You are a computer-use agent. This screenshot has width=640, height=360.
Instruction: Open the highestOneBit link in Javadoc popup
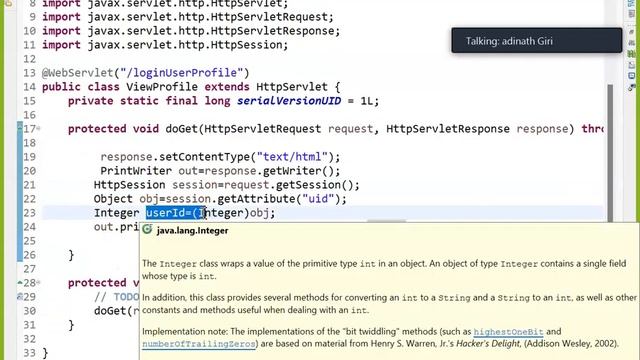[x=508, y=331]
